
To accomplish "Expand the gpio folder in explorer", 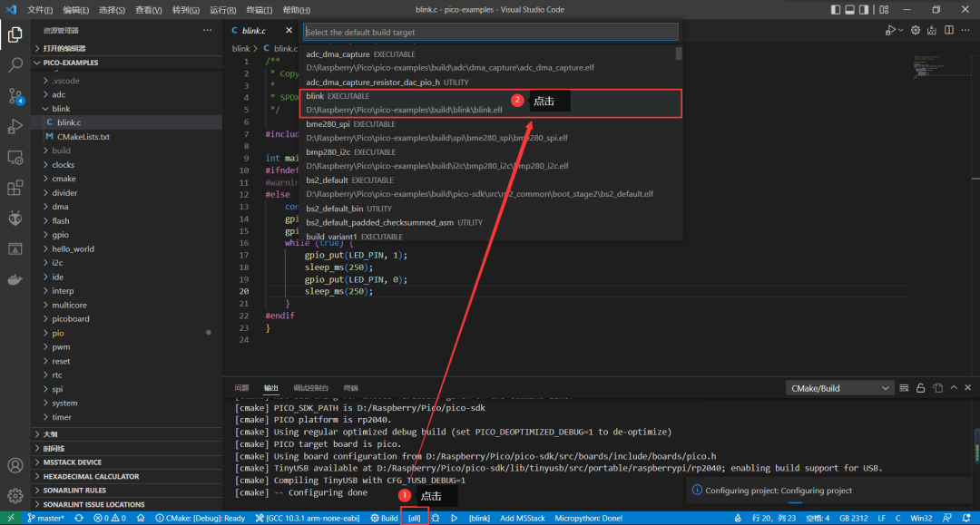I will [x=59, y=234].
